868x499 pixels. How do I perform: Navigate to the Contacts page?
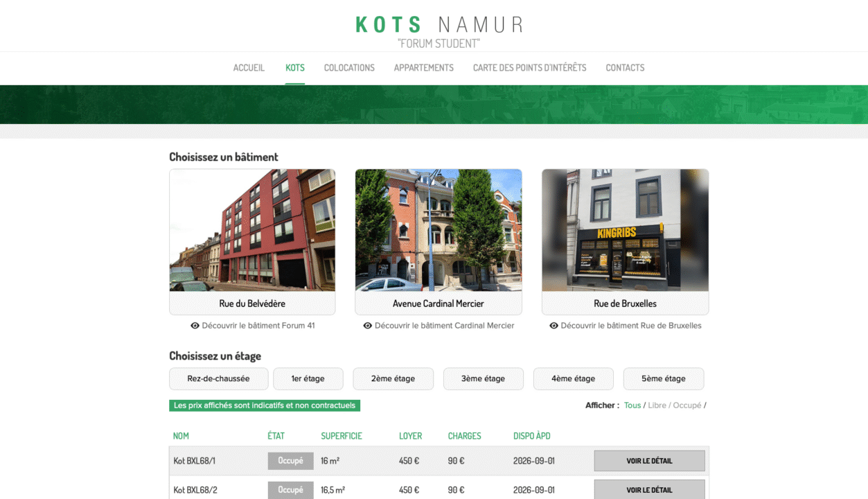pos(625,68)
